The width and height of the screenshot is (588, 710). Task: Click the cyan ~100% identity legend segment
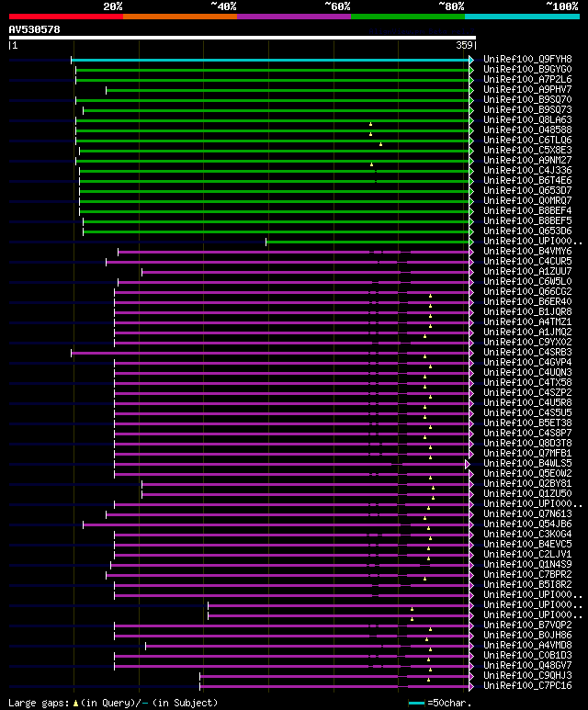pyautogui.click(x=523, y=17)
